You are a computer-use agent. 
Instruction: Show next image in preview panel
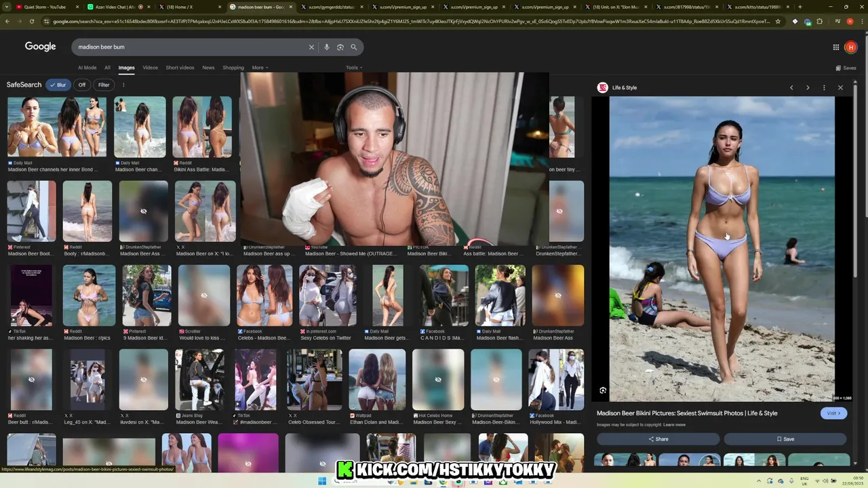(x=808, y=87)
